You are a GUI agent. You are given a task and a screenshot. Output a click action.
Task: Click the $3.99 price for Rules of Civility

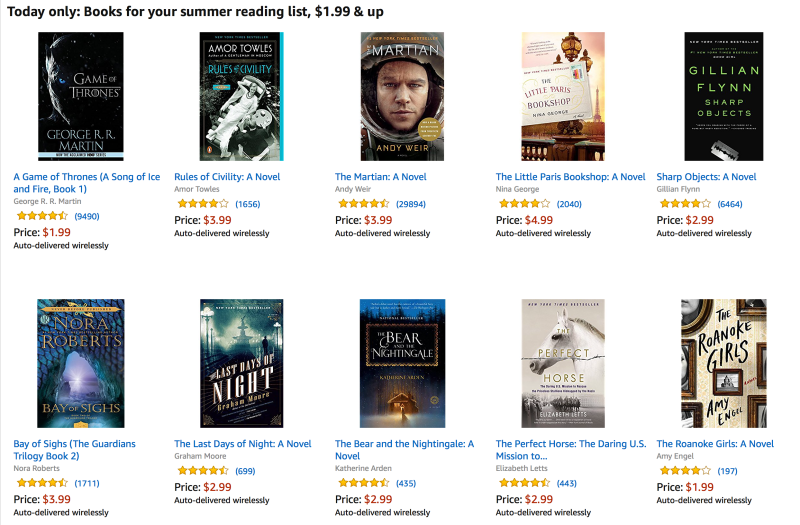217,220
